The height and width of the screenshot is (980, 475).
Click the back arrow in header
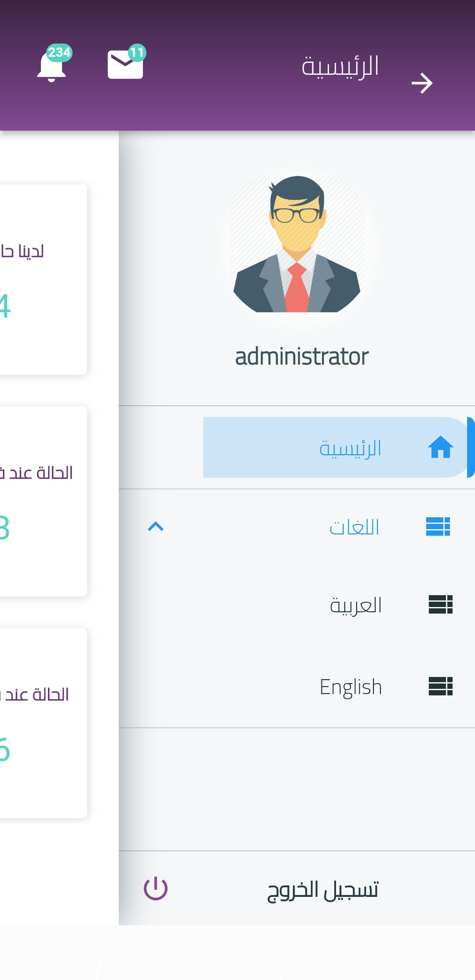tap(422, 83)
